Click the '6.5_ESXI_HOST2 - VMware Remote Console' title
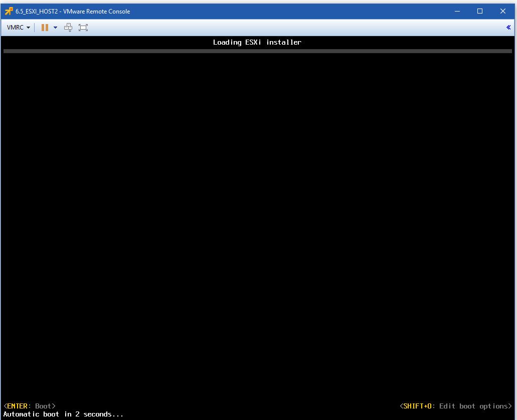Image resolution: width=517 pixels, height=420 pixels. (x=73, y=11)
